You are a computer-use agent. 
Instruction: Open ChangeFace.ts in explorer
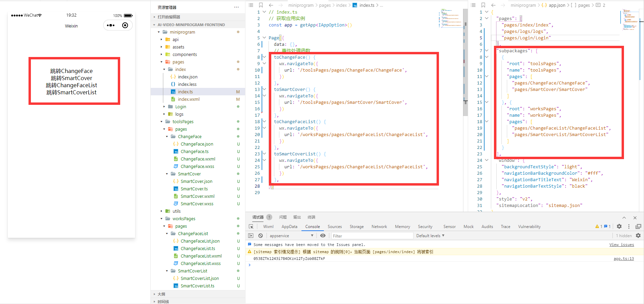click(195, 151)
